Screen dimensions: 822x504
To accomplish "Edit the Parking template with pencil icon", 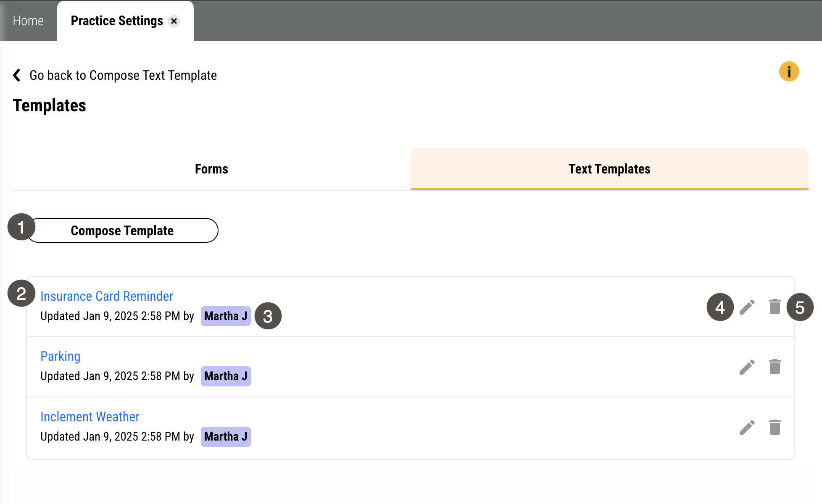I will tap(747, 367).
